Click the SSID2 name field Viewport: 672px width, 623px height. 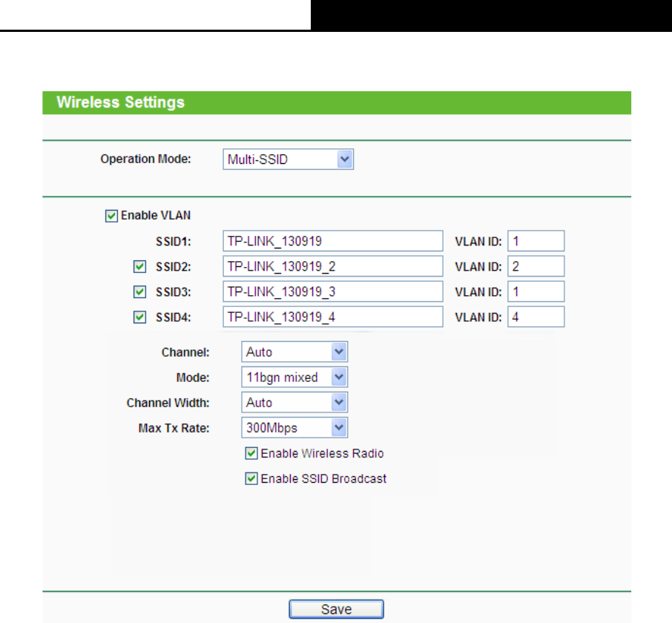click(x=333, y=266)
